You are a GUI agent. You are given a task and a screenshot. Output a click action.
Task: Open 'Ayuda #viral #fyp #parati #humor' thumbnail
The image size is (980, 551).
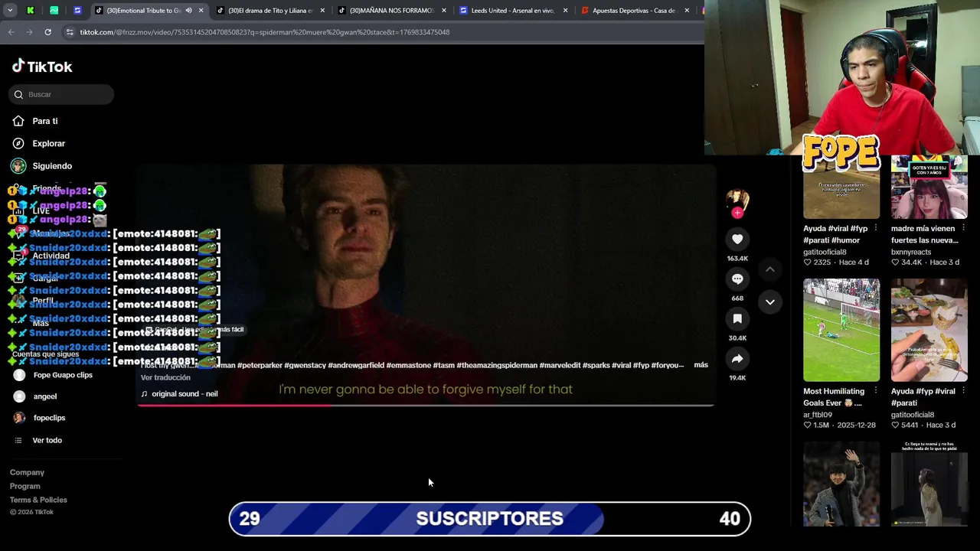click(841, 187)
